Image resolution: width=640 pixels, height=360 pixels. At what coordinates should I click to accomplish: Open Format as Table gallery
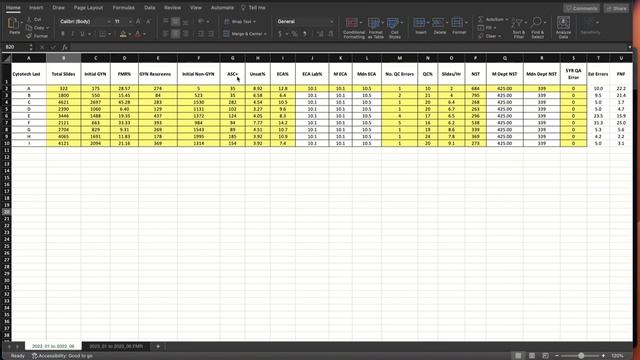point(375,28)
